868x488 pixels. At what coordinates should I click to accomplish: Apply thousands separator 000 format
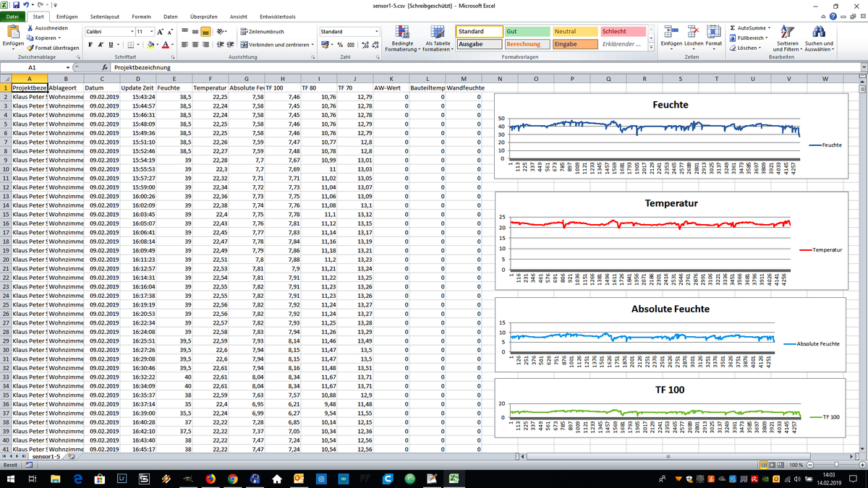click(x=350, y=45)
